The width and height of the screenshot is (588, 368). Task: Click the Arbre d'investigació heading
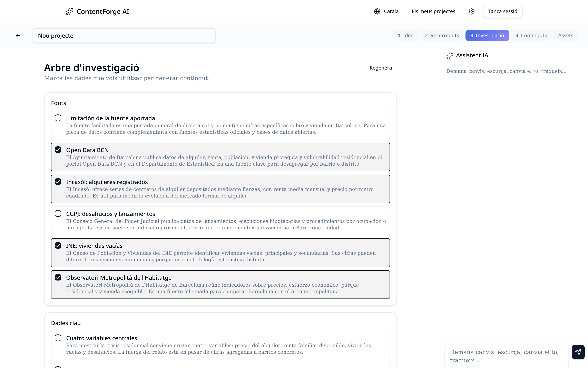click(92, 68)
